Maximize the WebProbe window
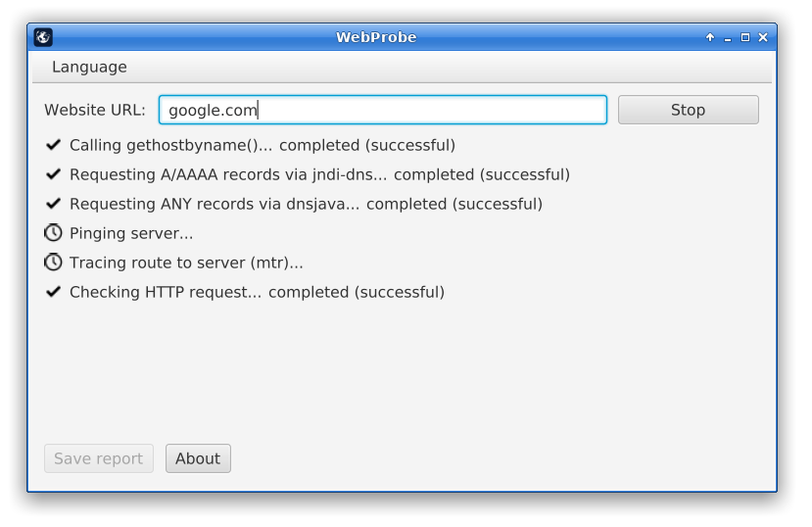Screen dimensions: 812x527 click(x=745, y=37)
